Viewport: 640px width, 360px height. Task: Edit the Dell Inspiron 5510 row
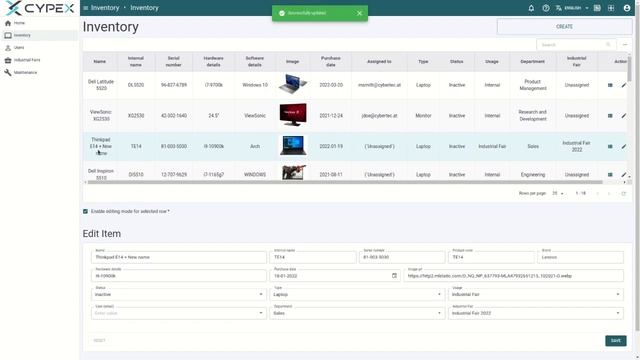(624, 174)
